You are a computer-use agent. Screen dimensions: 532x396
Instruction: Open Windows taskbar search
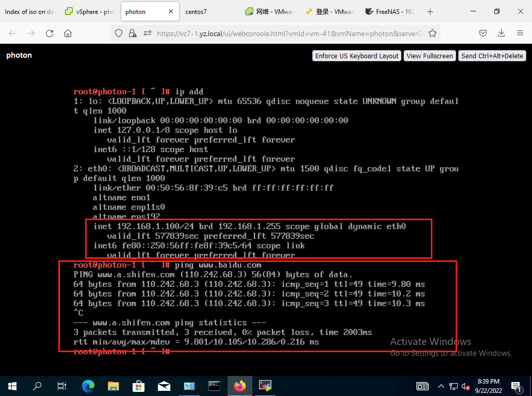(x=37, y=386)
